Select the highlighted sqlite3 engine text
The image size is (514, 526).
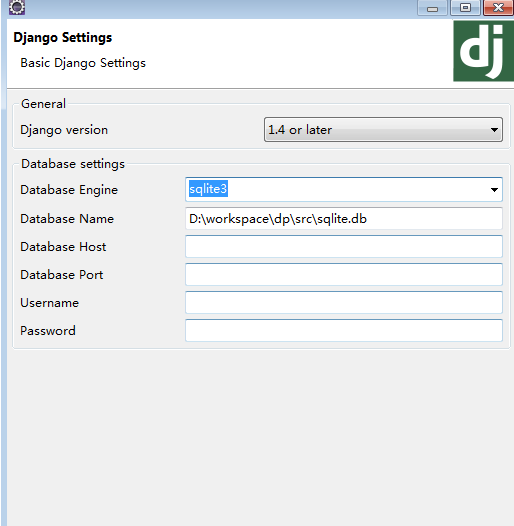coord(208,189)
